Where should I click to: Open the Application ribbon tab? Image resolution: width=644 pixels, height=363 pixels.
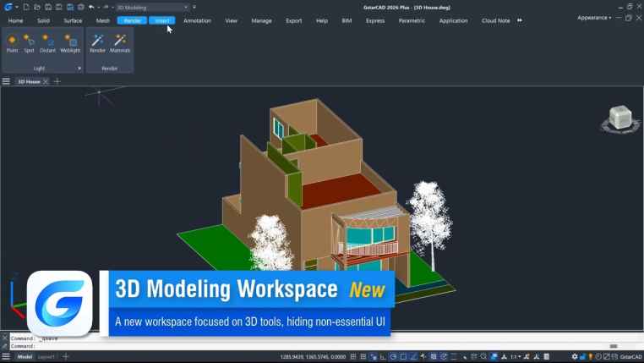click(454, 20)
